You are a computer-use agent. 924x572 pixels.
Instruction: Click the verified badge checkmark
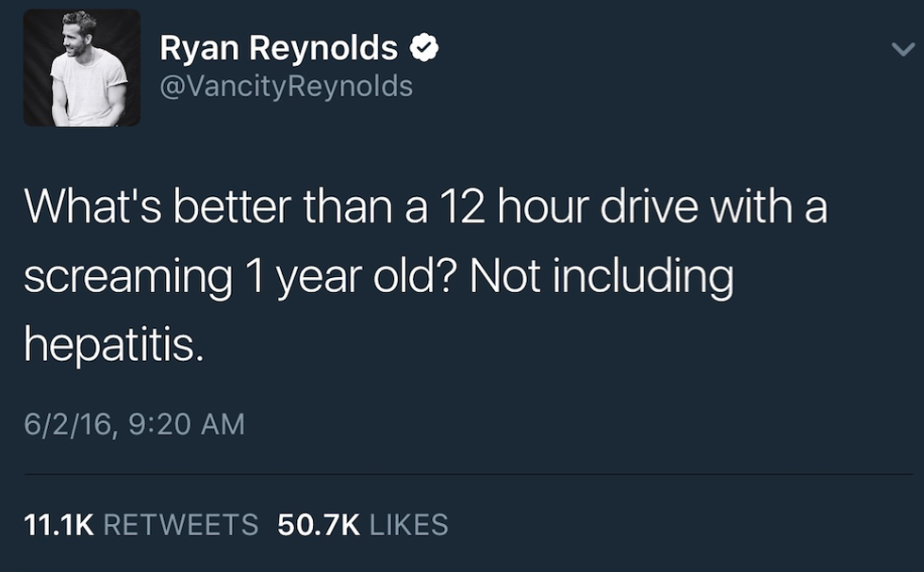424,46
